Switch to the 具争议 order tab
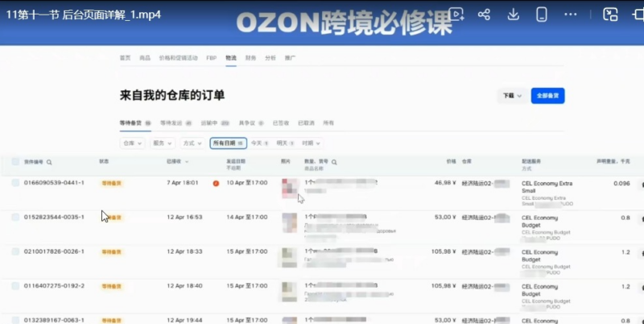Image resolution: width=644 pixels, height=324 pixels. 251,123
